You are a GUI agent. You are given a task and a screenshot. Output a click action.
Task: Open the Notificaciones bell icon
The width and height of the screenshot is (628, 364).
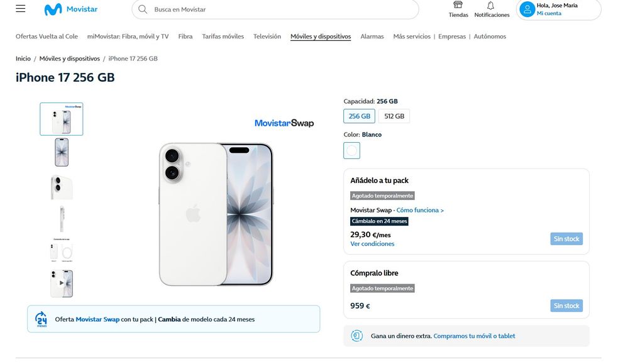click(491, 6)
